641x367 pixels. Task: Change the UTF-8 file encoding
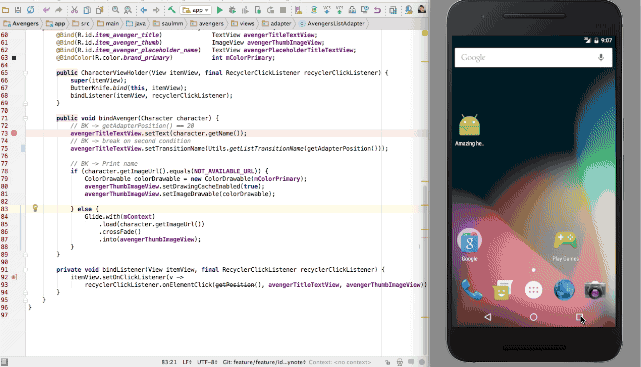tap(207, 362)
